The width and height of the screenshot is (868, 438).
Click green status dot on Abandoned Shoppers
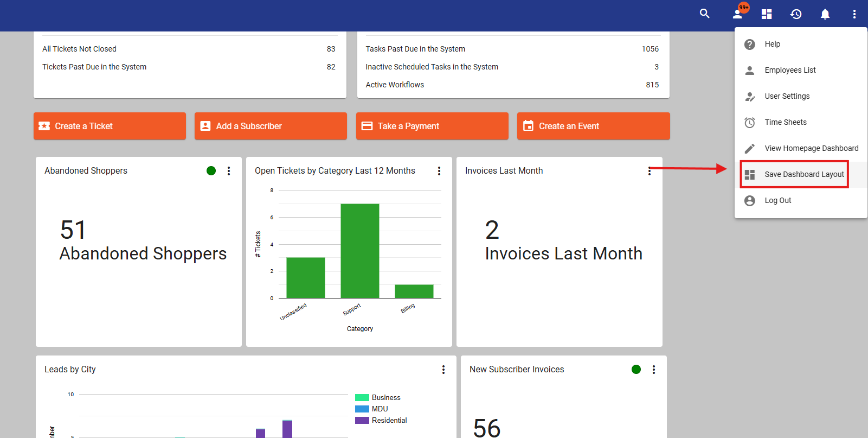coord(211,171)
